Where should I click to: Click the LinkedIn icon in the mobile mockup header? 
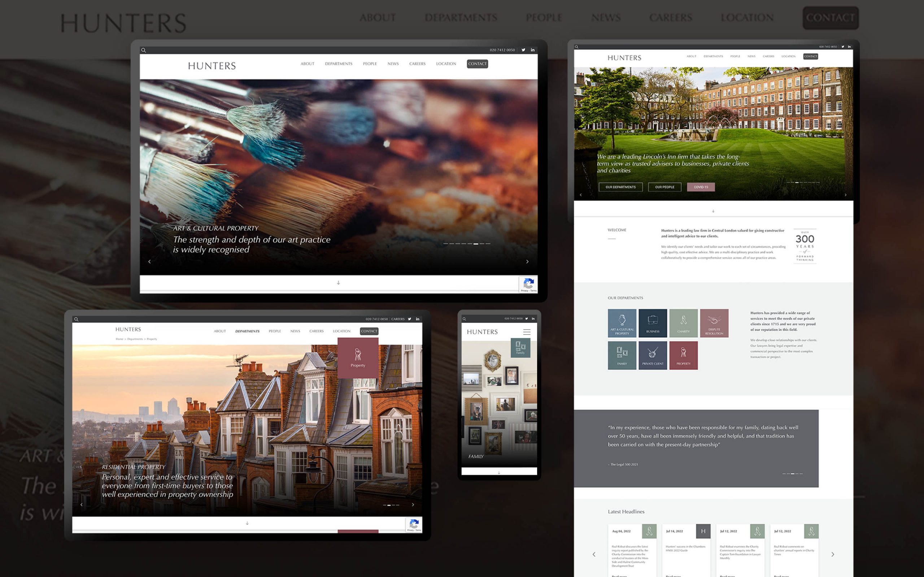(x=533, y=319)
